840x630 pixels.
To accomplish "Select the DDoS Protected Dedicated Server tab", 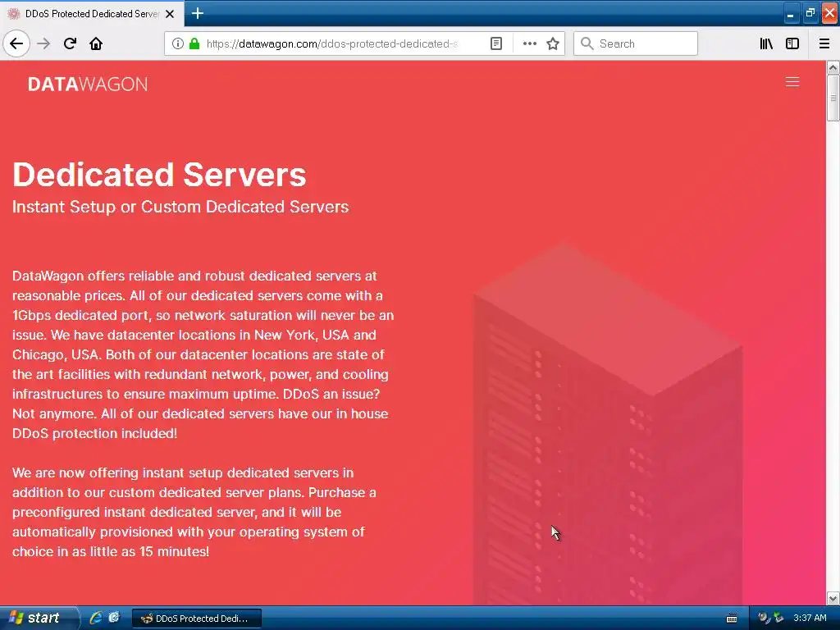I will tap(92, 13).
